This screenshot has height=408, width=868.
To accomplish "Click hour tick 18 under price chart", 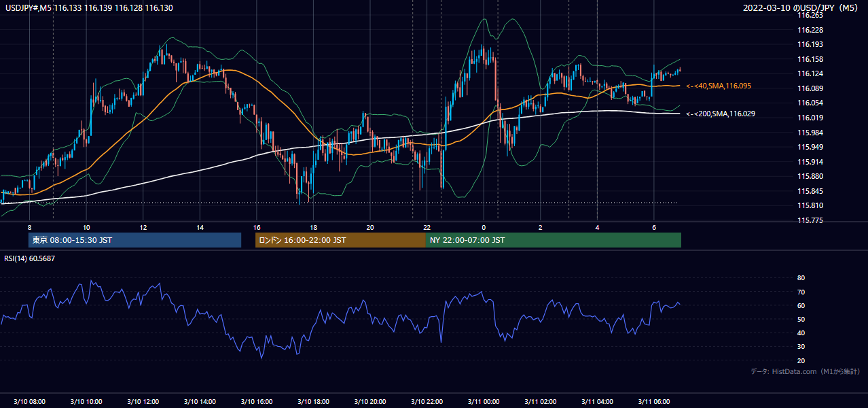I will click(x=313, y=227).
